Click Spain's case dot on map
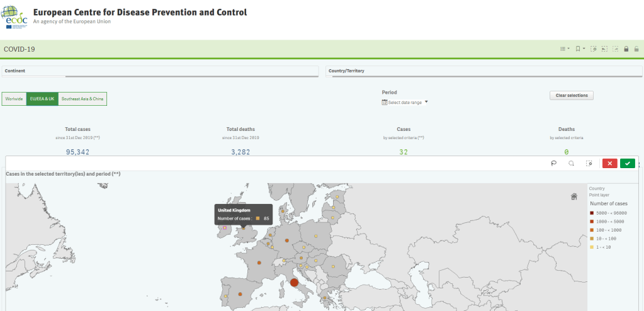Viewport: 644px width, 311px height. tap(240, 294)
